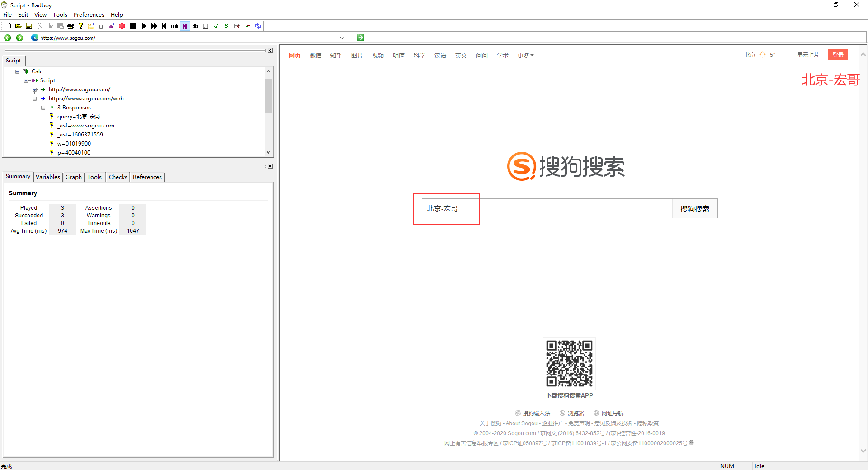Click the add new suite folder icon
Viewport: 868px width, 470px height.
pos(91,26)
